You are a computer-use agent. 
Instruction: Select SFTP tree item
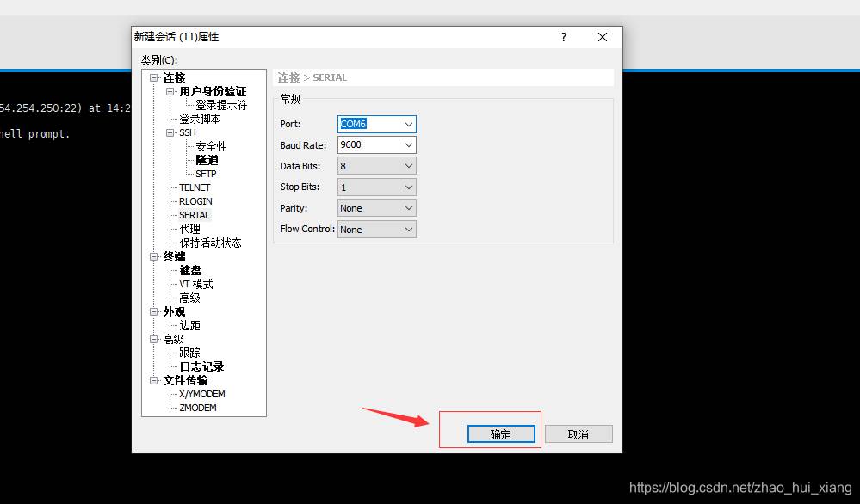click(x=206, y=174)
